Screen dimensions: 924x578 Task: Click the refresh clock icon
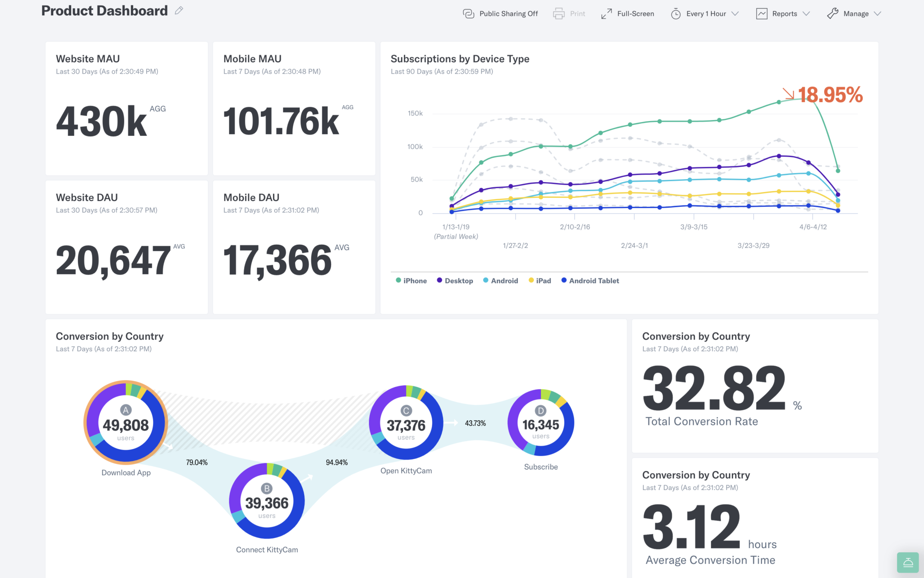[x=676, y=14]
